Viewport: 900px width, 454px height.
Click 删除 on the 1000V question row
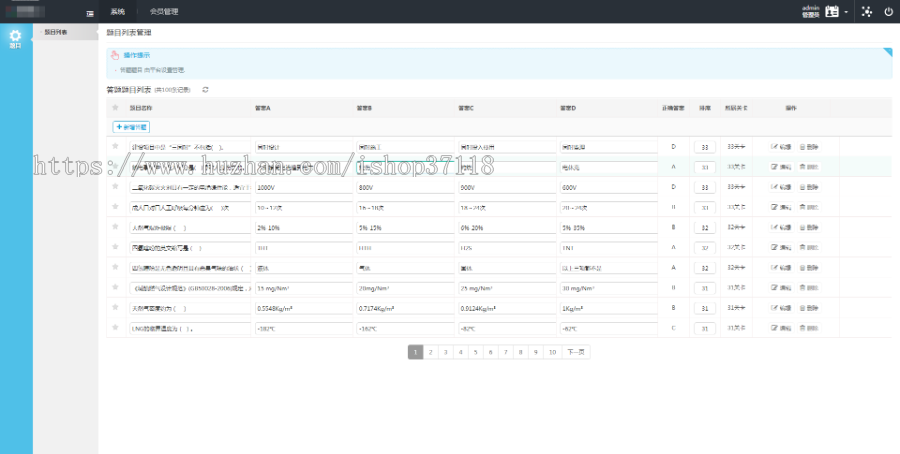click(810, 187)
